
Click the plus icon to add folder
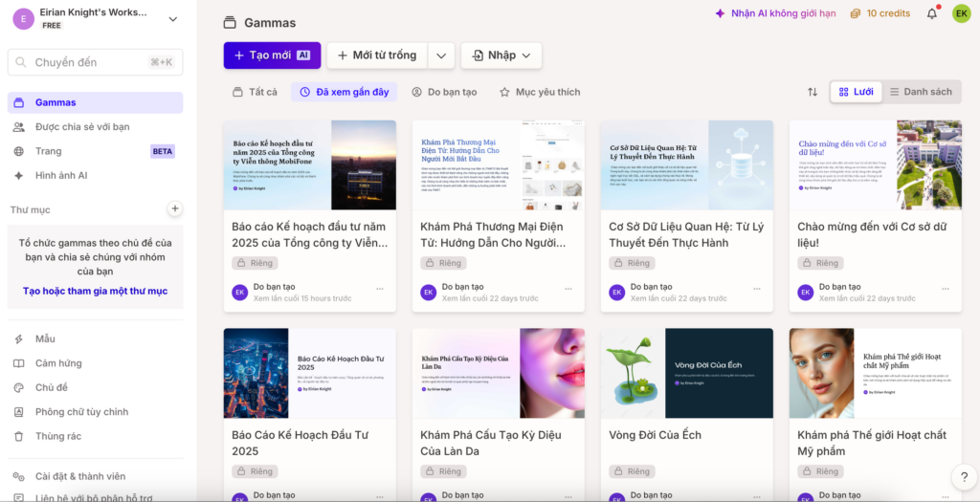[174, 208]
